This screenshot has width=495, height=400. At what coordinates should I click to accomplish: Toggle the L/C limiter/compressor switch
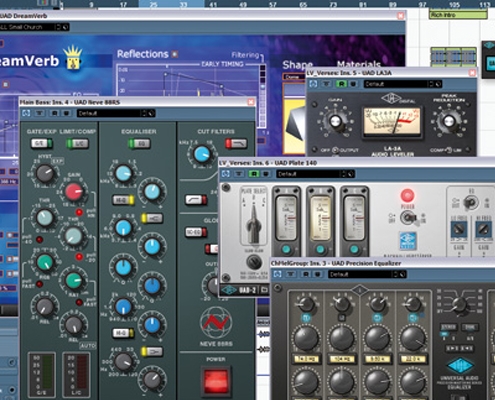pyautogui.click(x=78, y=144)
